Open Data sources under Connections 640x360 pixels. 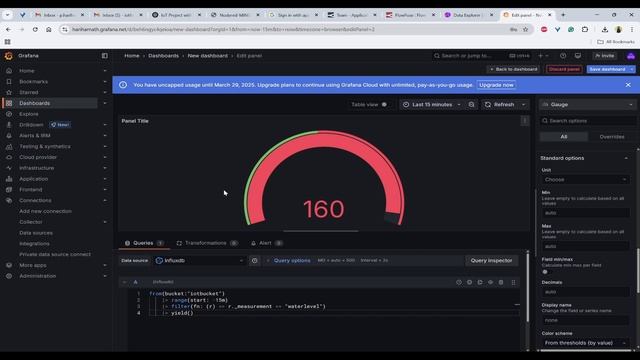36,233
